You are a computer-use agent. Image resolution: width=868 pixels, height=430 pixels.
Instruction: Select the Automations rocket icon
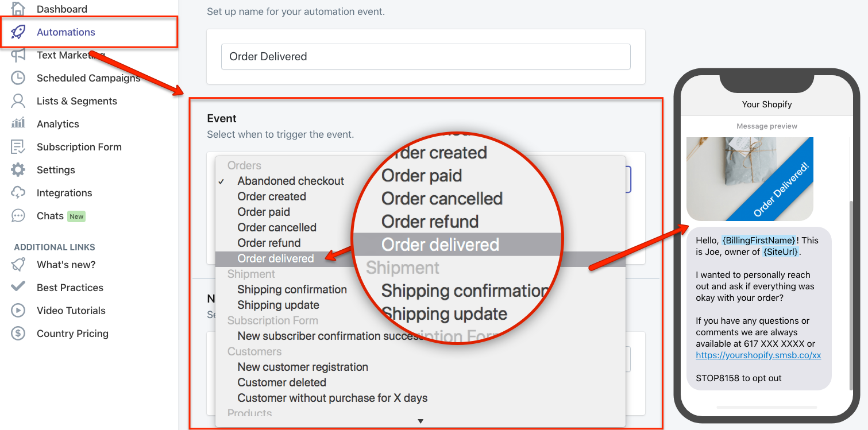[19, 32]
